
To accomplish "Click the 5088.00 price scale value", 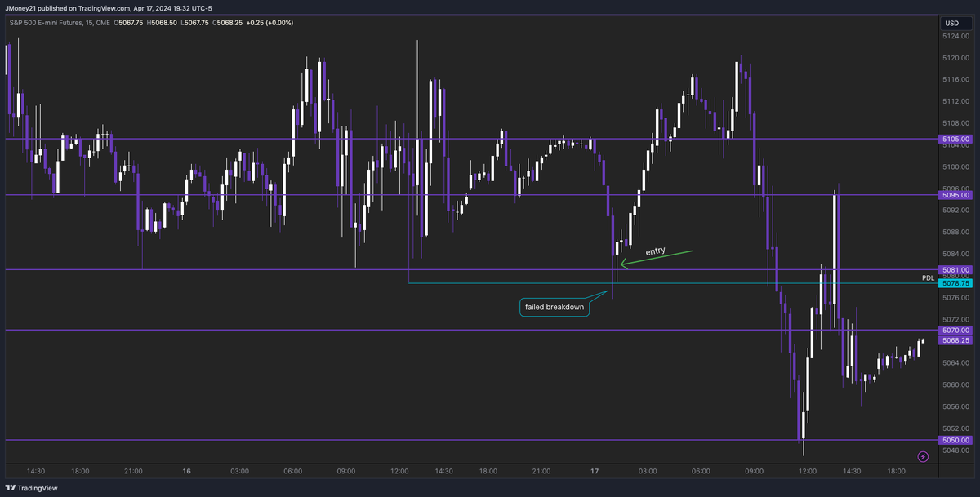I will 955,232.
